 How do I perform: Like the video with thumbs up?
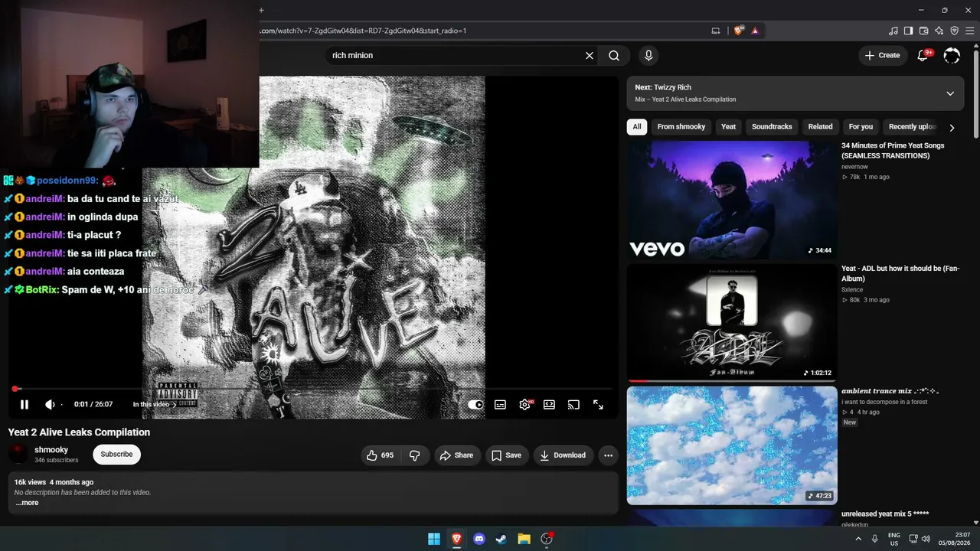click(380, 455)
